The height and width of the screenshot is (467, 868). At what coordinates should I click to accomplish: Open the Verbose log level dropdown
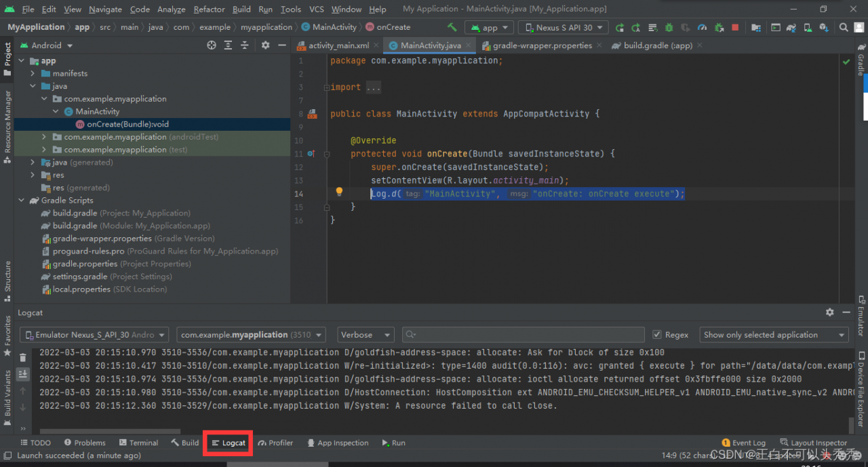(x=366, y=335)
